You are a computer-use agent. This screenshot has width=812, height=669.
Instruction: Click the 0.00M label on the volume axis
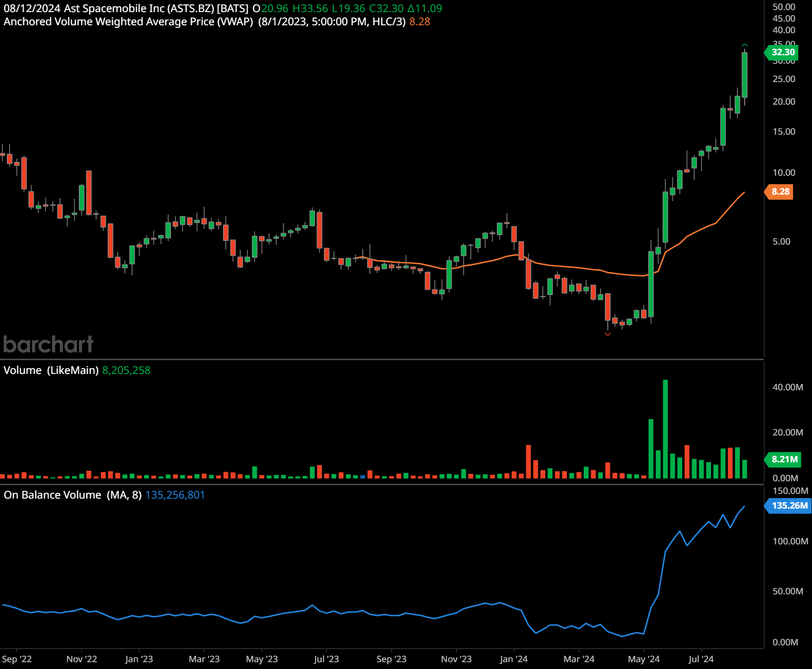785,478
